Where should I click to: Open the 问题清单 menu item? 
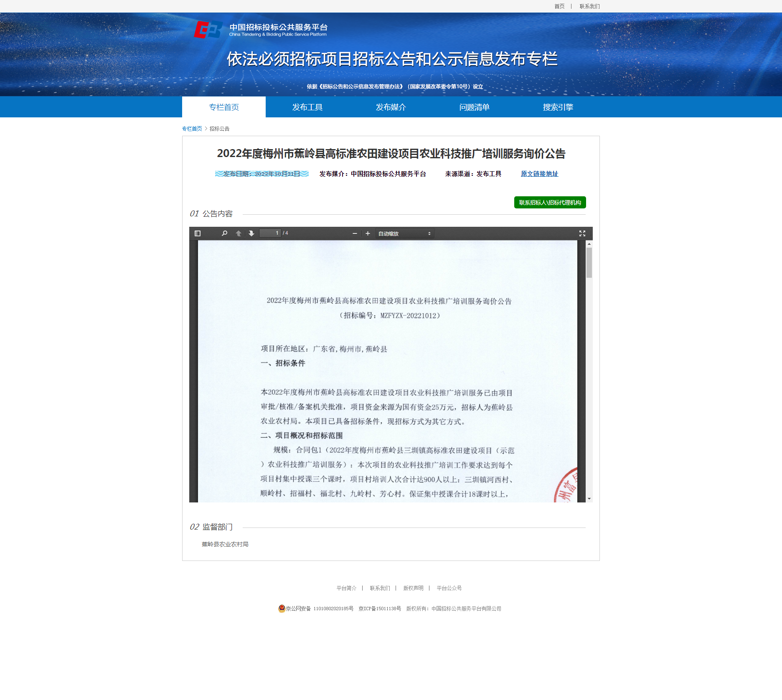[x=475, y=107]
